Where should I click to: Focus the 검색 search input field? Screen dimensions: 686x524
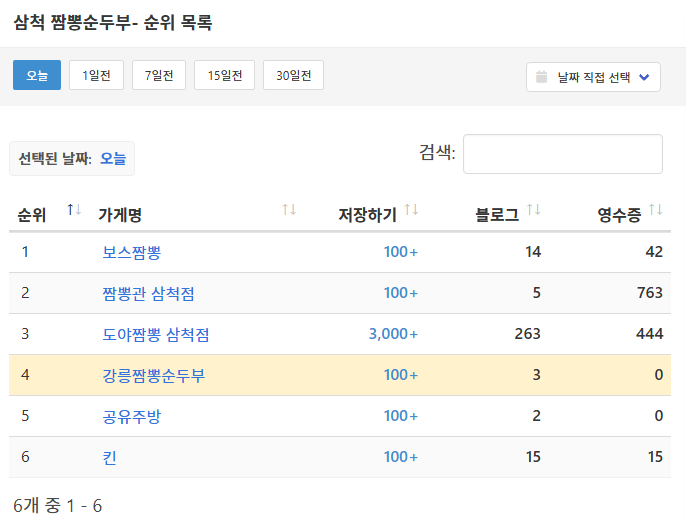click(x=562, y=154)
